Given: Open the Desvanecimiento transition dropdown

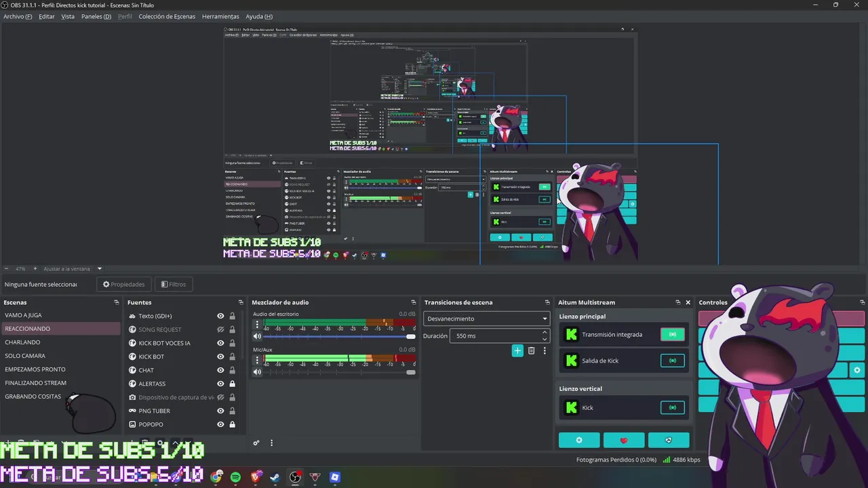Looking at the screenshot, I should point(486,319).
